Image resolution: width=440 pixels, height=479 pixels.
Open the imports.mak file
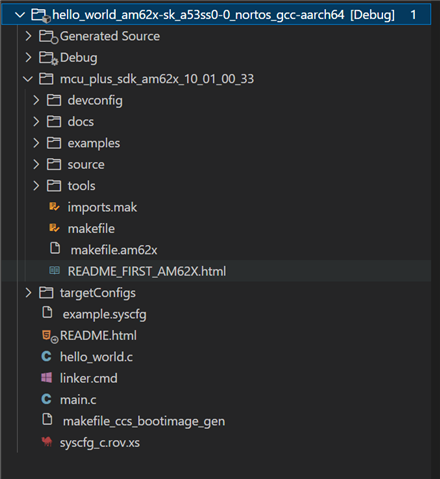[102, 207]
